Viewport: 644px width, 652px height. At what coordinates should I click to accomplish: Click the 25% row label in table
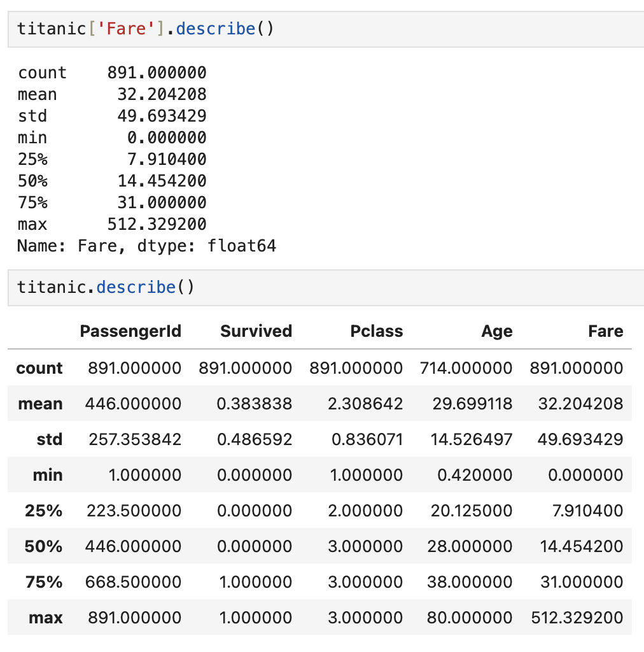coord(44,511)
